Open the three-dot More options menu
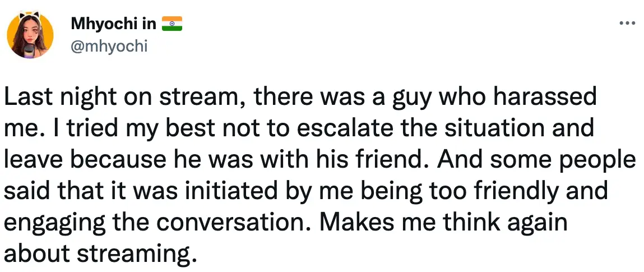The width and height of the screenshot is (644, 272). (625, 24)
